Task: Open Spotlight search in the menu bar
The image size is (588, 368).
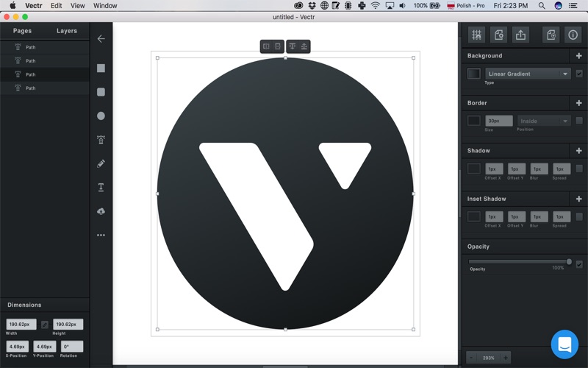Action: pyautogui.click(x=542, y=6)
